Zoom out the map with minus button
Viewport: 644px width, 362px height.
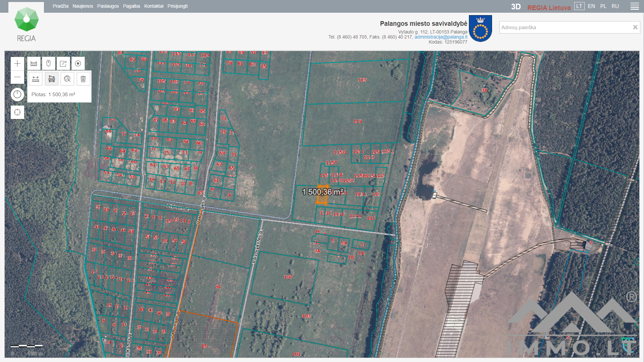pos(17,77)
